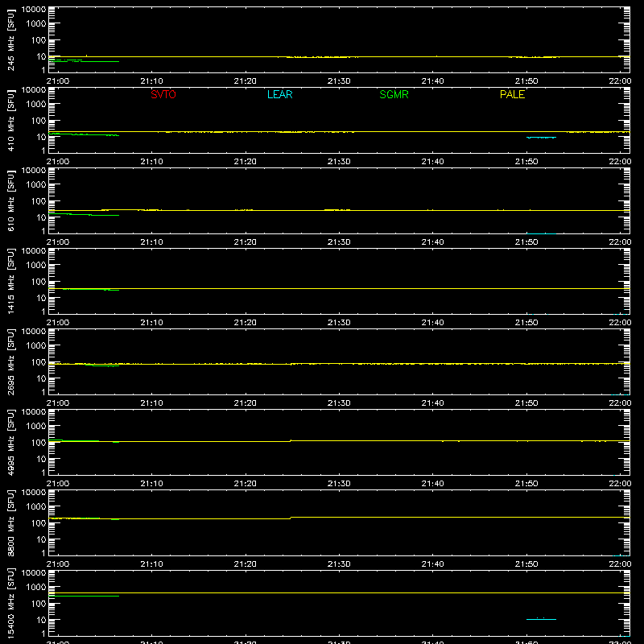This screenshot has height=644, width=644.
Task: Click the green SGMR trace in the 610 MHz panel
Action: 84,214
